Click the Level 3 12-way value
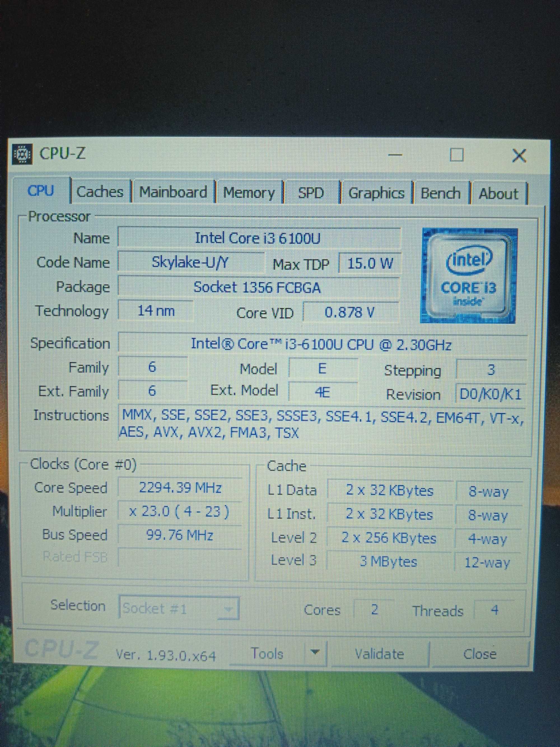 click(487, 563)
